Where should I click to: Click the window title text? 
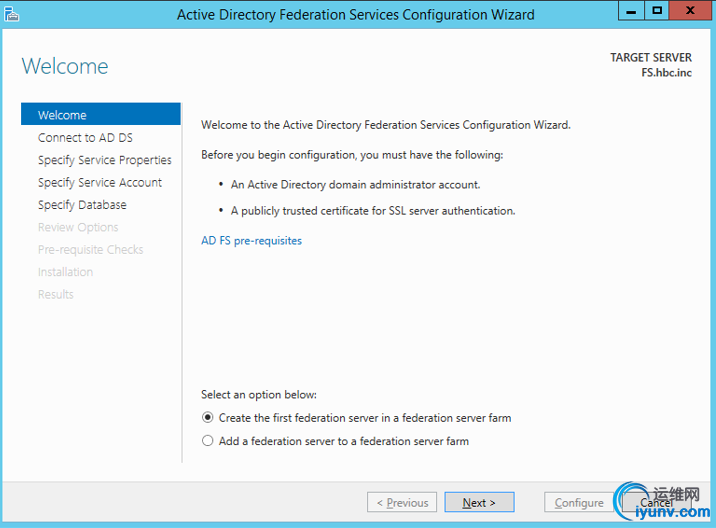click(x=356, y=15)
